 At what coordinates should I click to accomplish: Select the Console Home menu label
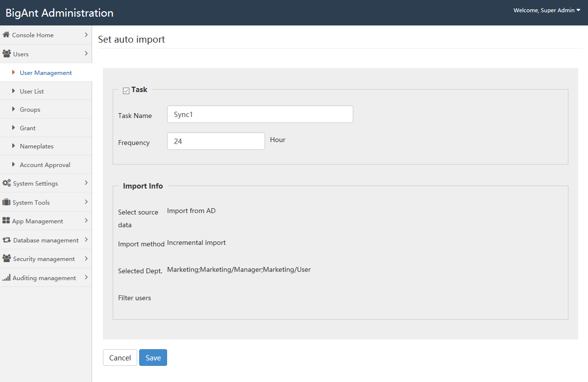click(33, 35)
